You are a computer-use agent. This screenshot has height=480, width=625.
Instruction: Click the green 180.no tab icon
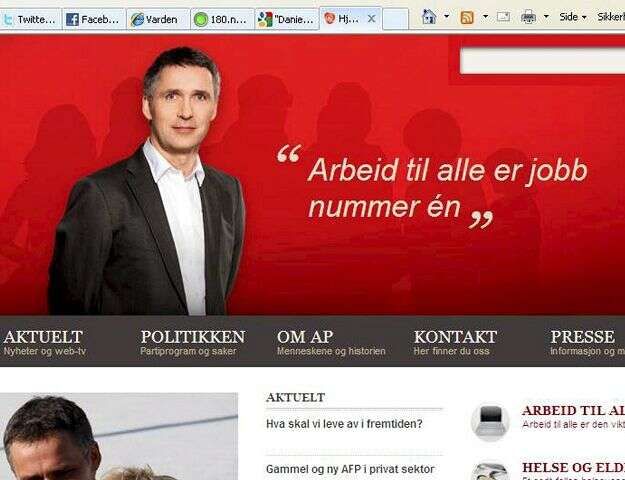click(200, 19)
